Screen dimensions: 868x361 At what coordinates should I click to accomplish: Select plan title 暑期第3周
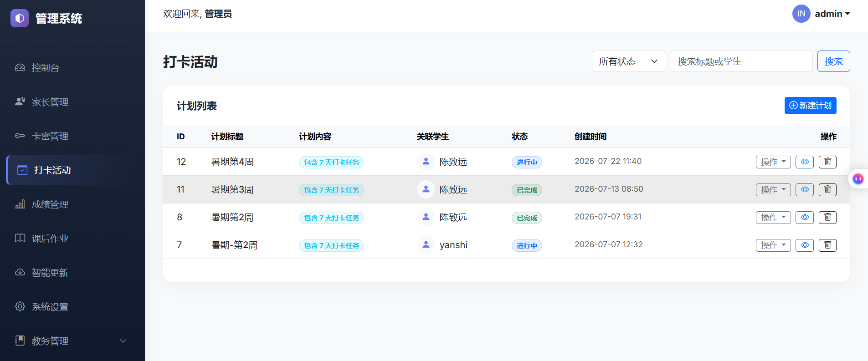[x=232, y=190]
